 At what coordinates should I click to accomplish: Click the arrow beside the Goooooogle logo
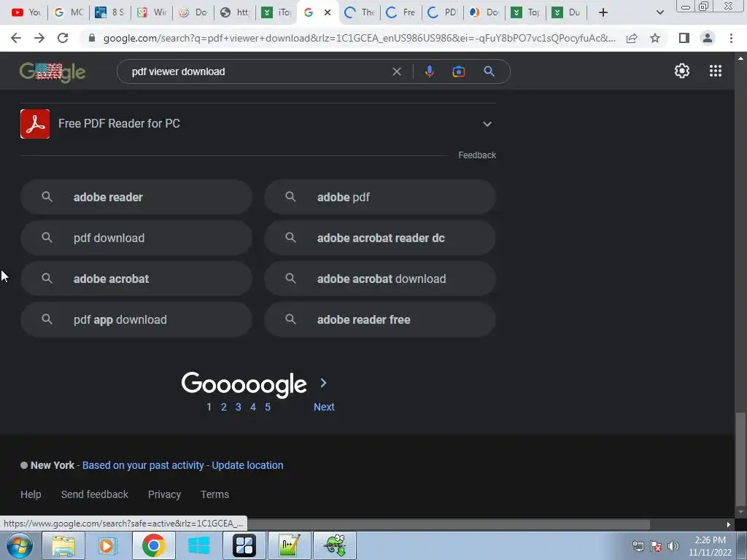pos(323,383)
